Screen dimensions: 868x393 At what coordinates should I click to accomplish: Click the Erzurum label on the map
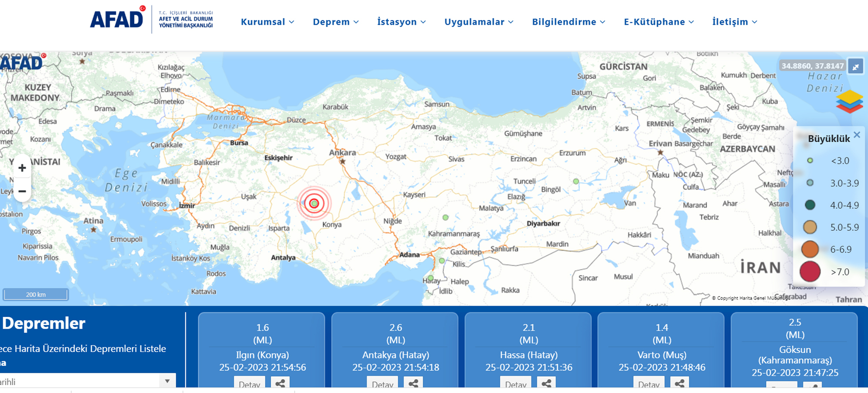coord(572,153)
